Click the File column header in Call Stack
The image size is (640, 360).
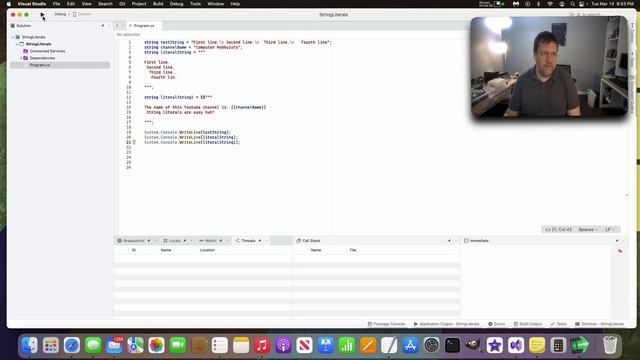tap(353, 250)
